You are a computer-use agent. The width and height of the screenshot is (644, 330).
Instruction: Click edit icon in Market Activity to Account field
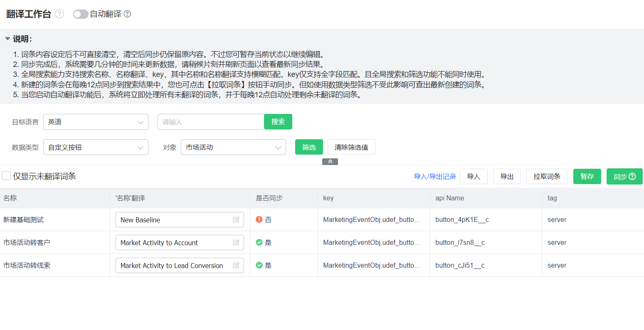click(236, 242)
